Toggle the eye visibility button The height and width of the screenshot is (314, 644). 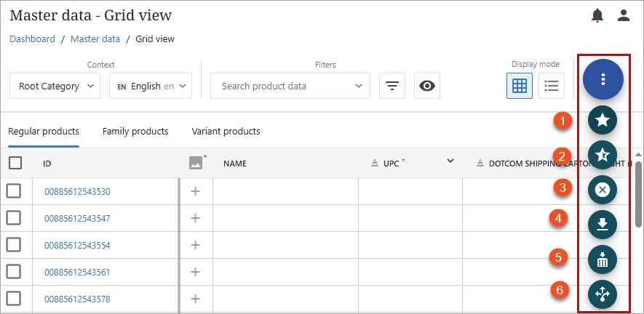coord(427,86)
